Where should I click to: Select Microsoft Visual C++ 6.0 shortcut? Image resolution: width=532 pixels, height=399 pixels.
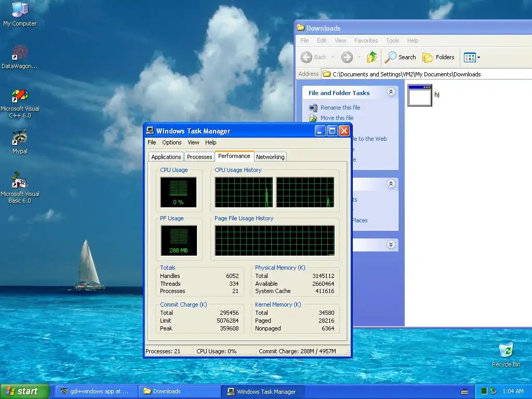pyautogui.click(x=20, y=103)
